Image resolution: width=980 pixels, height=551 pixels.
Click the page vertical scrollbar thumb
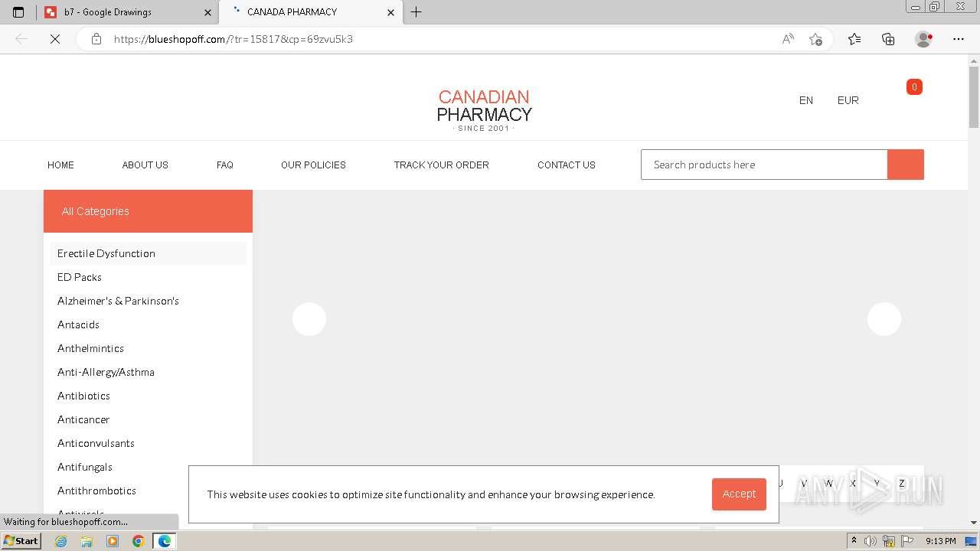[974, 96]
